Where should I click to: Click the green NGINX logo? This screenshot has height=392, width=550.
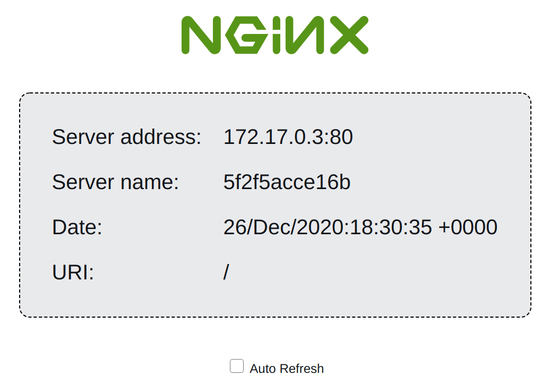(x=274, y=35)
